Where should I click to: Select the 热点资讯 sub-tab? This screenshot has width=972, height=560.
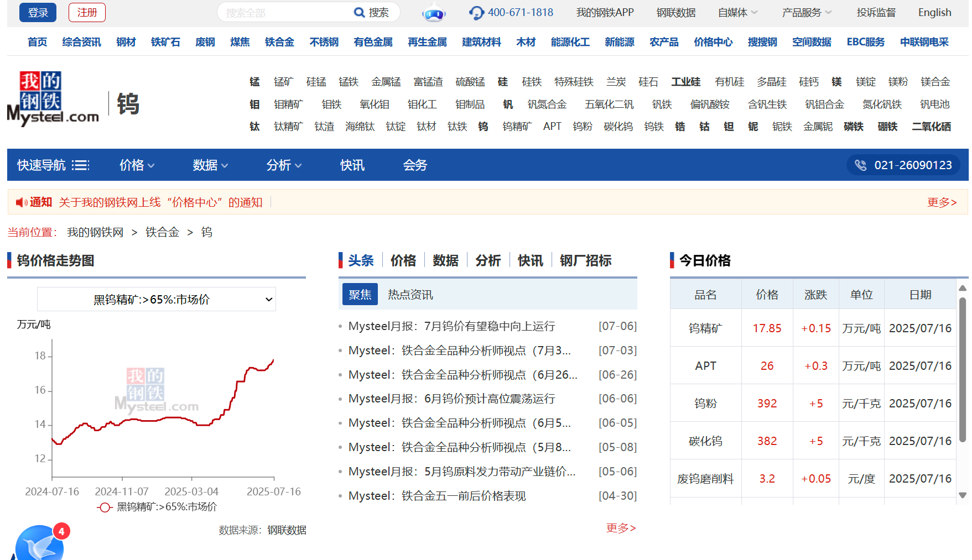coord(410,295)
